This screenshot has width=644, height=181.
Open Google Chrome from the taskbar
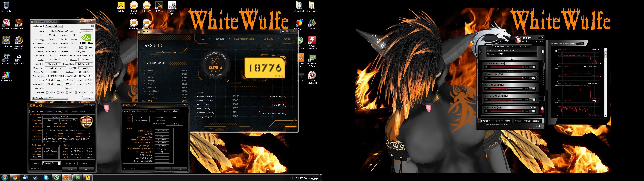click(x=15, y=178)
